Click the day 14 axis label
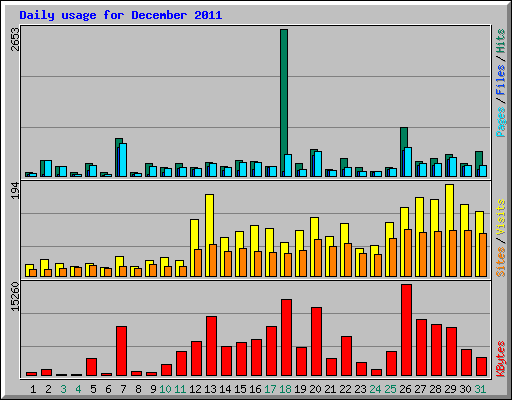Viewport: 512px width, 400px height. [225, 389]
